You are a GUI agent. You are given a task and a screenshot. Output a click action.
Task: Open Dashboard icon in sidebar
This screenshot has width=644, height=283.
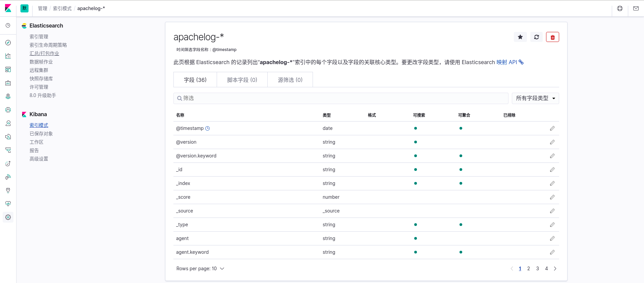click(8, 69)
